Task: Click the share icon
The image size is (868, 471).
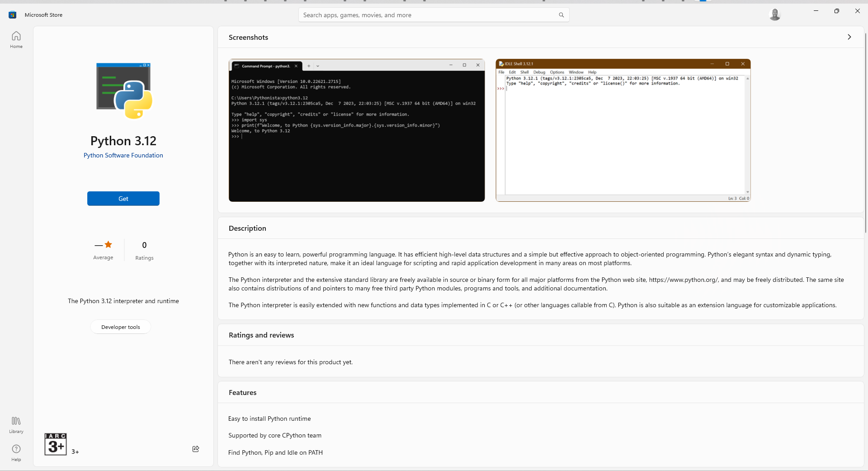Action: [196, 449]
